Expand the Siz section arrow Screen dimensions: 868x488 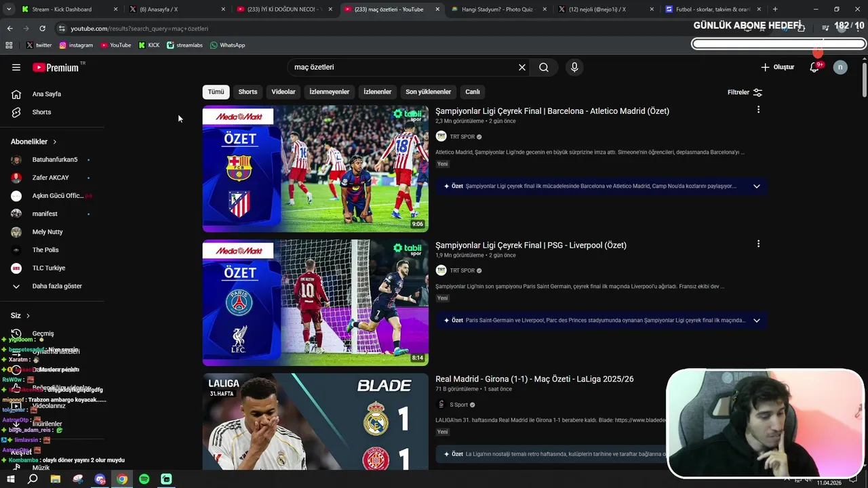pyautogui.click(x=28, y=316)
